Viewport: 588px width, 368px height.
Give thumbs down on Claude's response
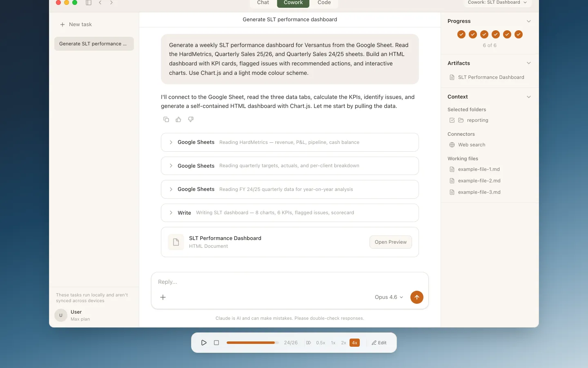tap(191, 119)
